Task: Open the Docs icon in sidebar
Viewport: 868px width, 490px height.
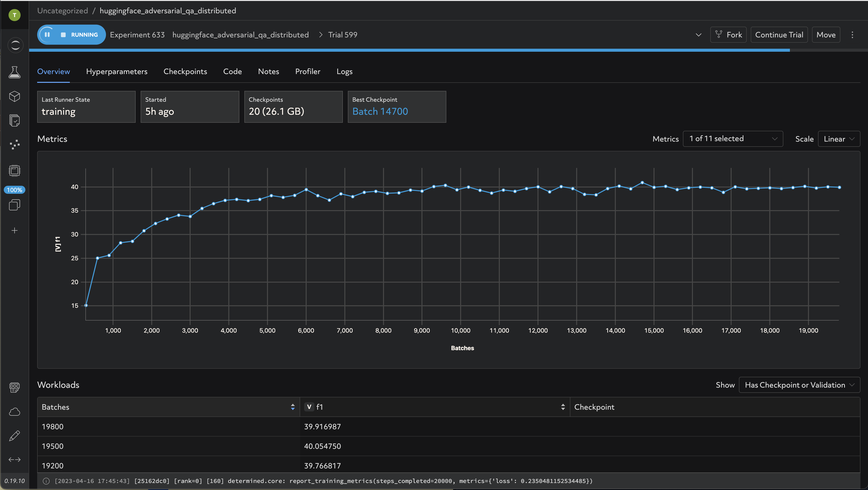Action: pos(15,387)
